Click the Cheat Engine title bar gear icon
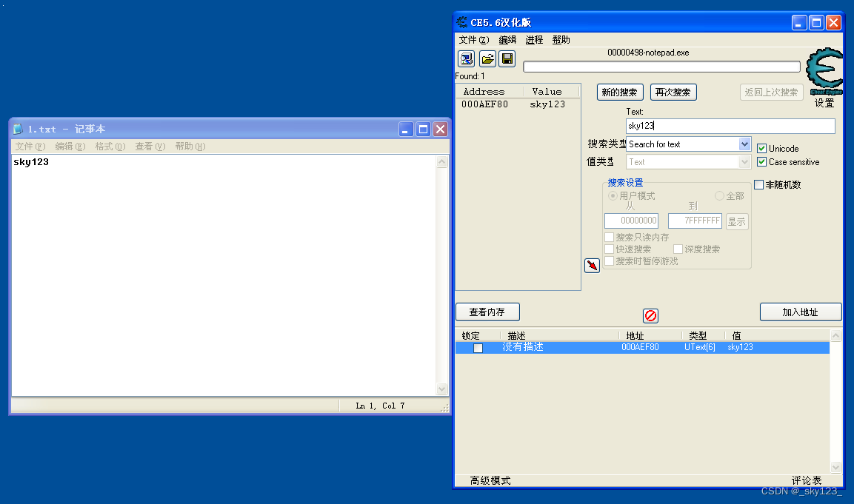854x504 pixels. (x=462, y=22)
